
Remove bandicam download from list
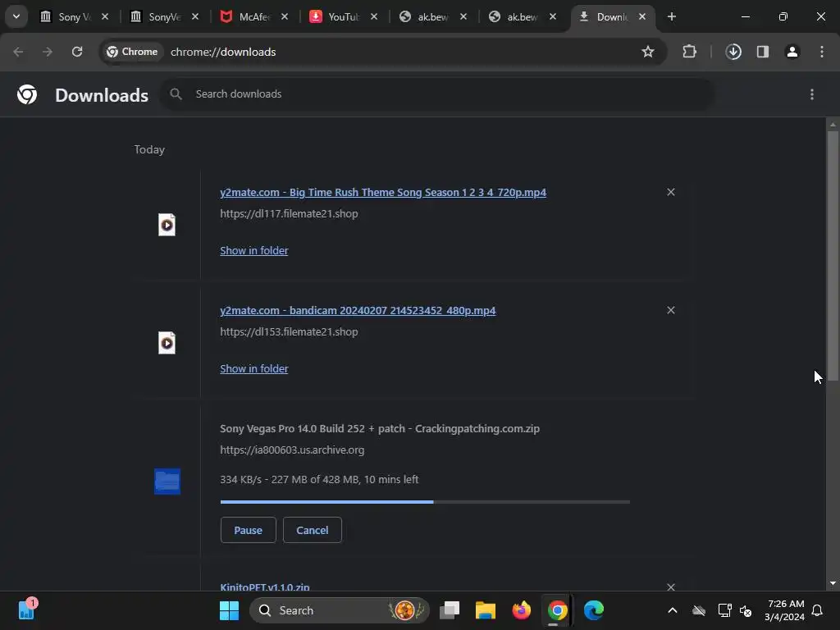click(671, 310)
